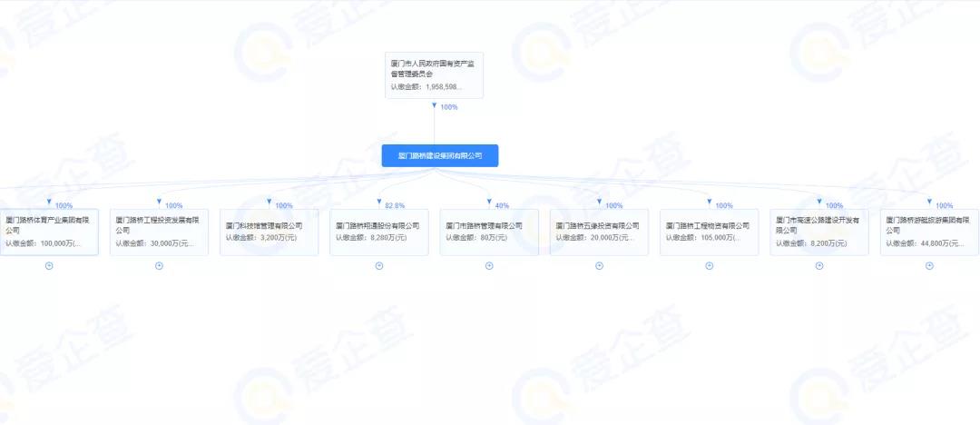Expand subsidiaries under 厦门路桥翔通股份有限公司
The width and height of the screenshot is (980, 425).
point(378,265)
